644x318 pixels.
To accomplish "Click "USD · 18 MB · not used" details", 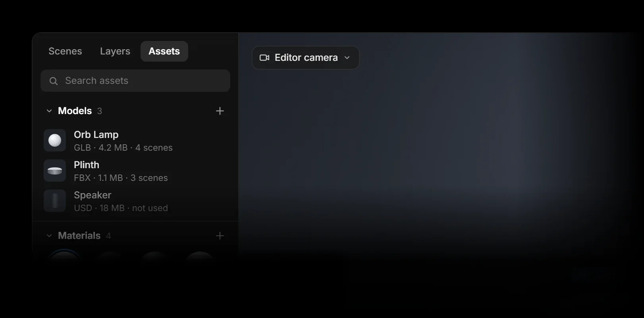I will click(121, 208).
